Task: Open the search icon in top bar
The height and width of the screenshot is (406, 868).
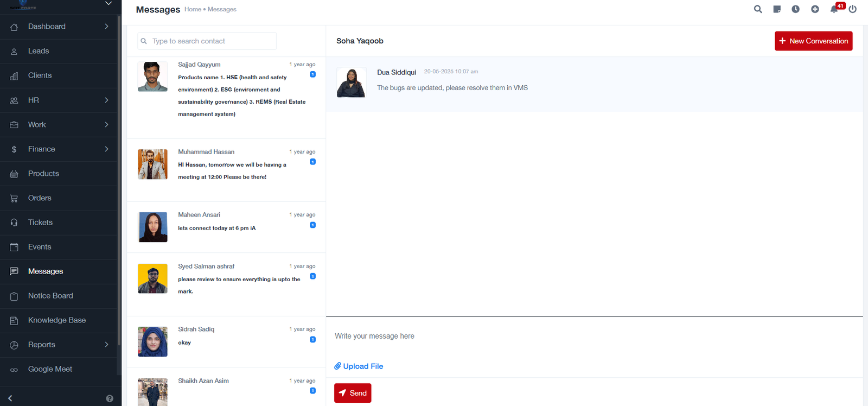Action: tap(758, 9)
